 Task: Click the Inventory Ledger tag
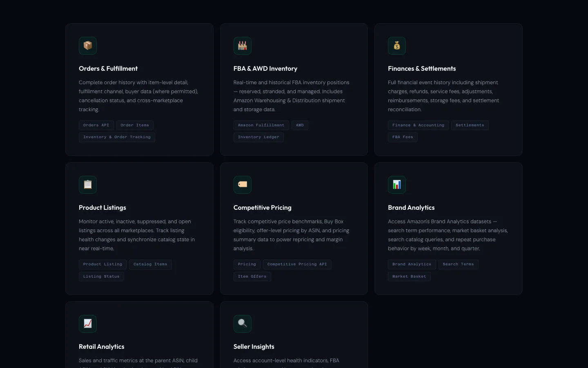(258, 137)
